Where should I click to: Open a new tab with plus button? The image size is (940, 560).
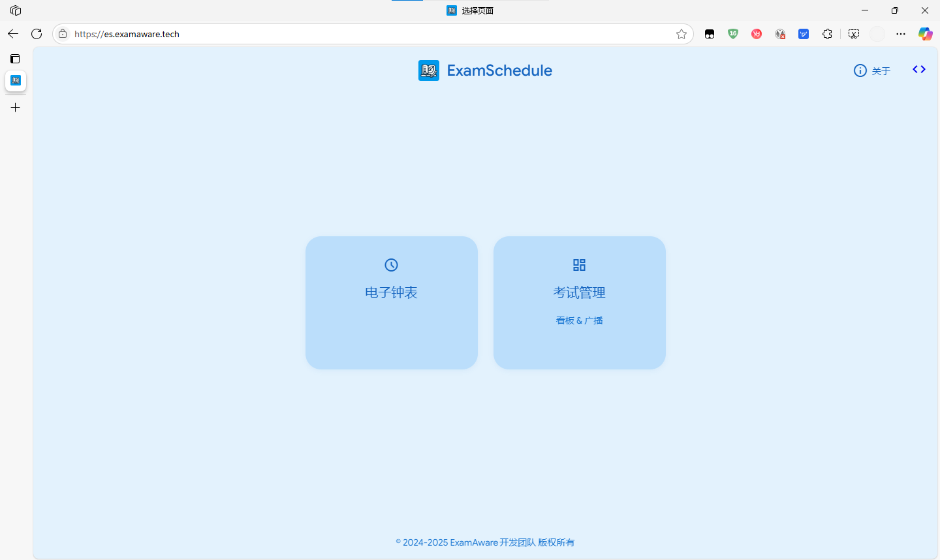coord(16,108)
